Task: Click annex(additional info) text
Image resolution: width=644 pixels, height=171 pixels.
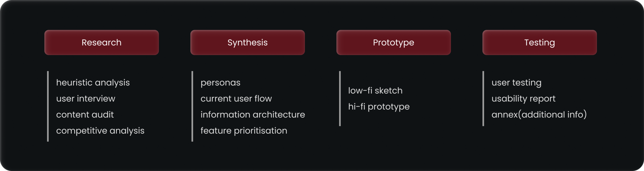Action: tap(539, 115)
